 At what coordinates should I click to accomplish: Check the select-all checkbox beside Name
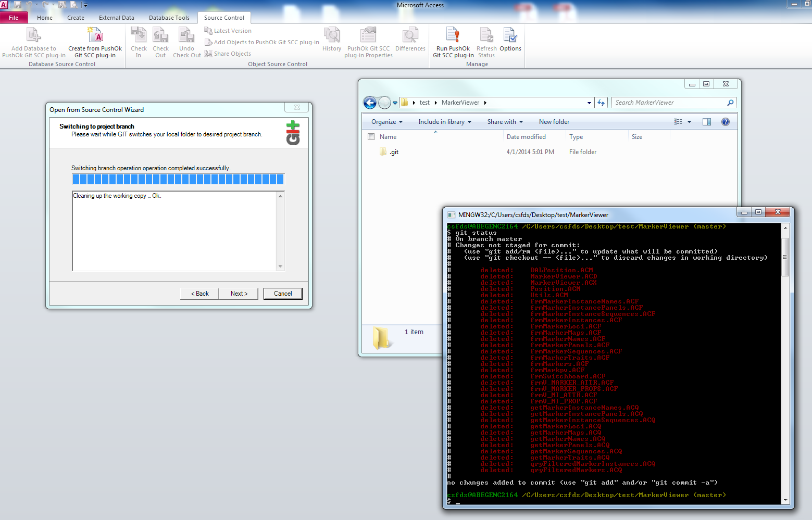click(x=371, y=137)
